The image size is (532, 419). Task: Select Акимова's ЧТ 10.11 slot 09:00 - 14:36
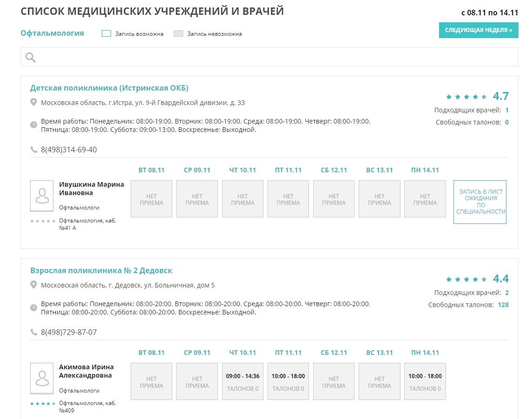point(243,381)
